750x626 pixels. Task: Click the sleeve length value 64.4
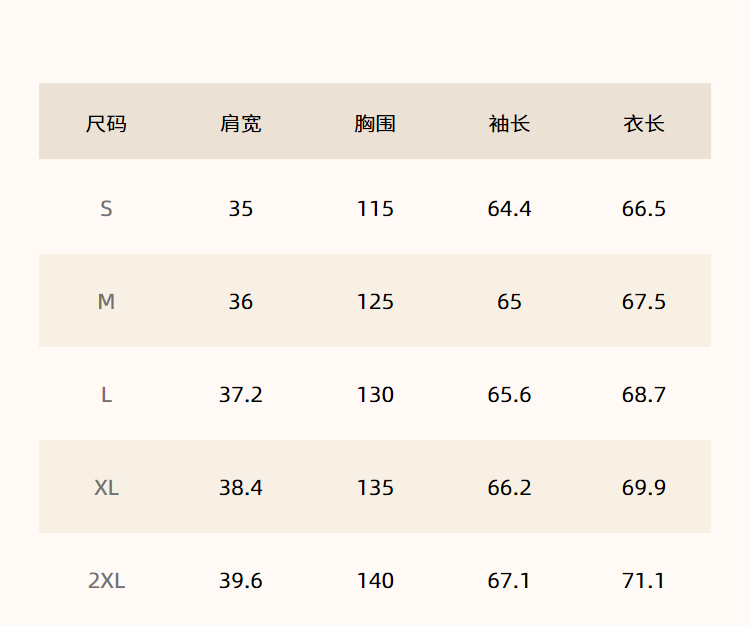[x=509, y=209]
